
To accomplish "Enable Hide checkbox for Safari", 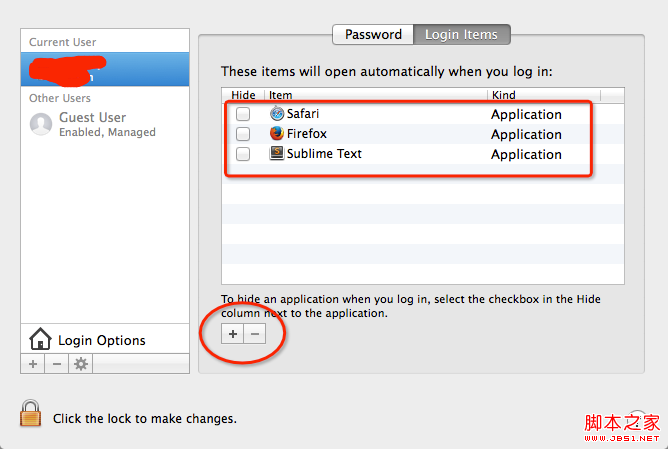I will click(x=243, y=114).
